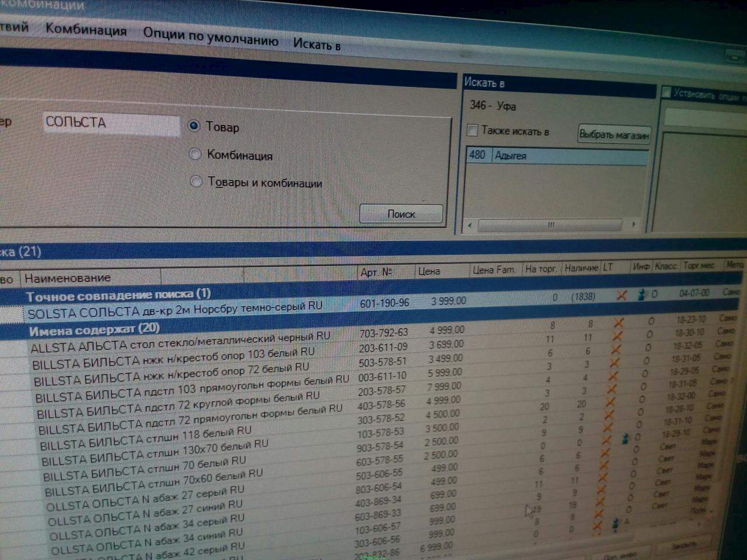Screen dimensions: 747x560
Task: Click the Класс. column header
Action: [666, 266]
